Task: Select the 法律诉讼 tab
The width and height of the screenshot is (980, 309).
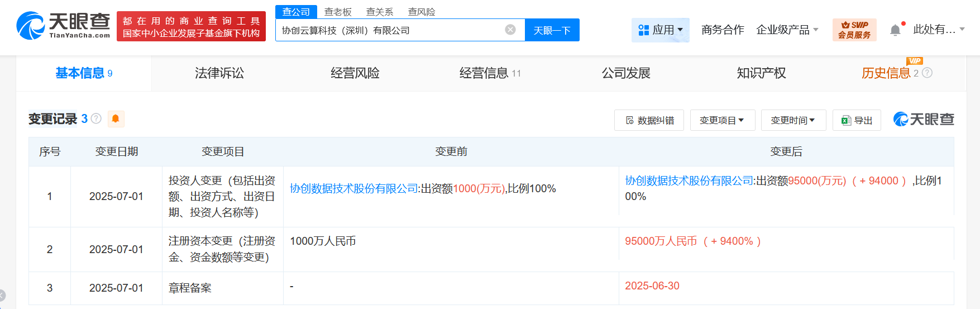Action: (x=219, y=73)
